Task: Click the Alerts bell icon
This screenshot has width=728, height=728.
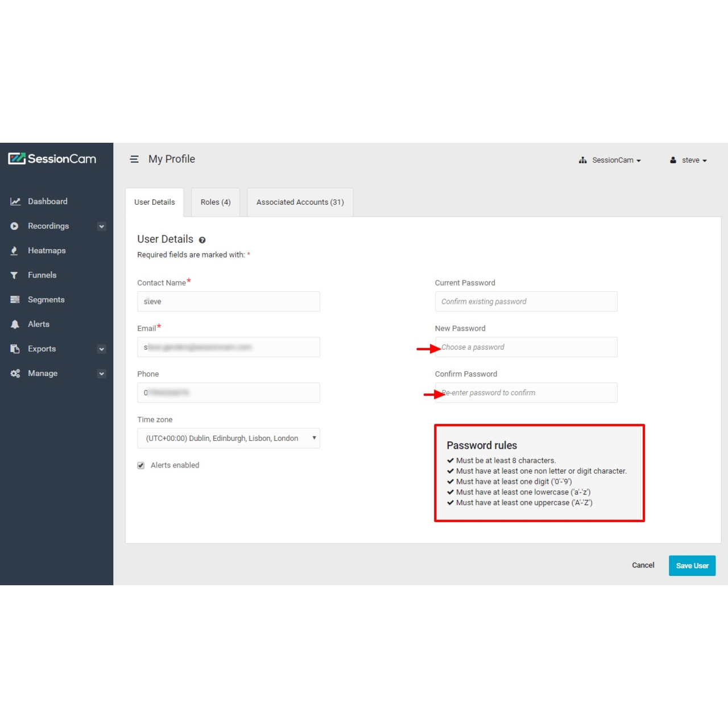Action: tap(15, 324)
